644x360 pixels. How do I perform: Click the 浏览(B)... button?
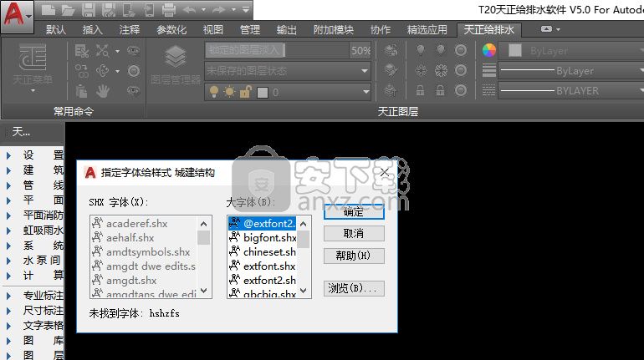(x=354, y=288)
